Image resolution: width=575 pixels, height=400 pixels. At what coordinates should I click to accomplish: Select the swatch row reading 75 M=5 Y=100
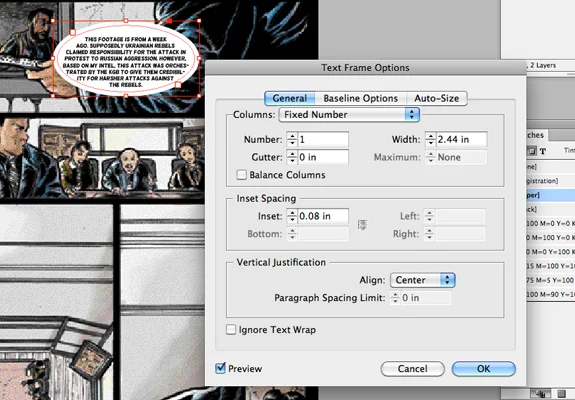click(x=551, y=280)
